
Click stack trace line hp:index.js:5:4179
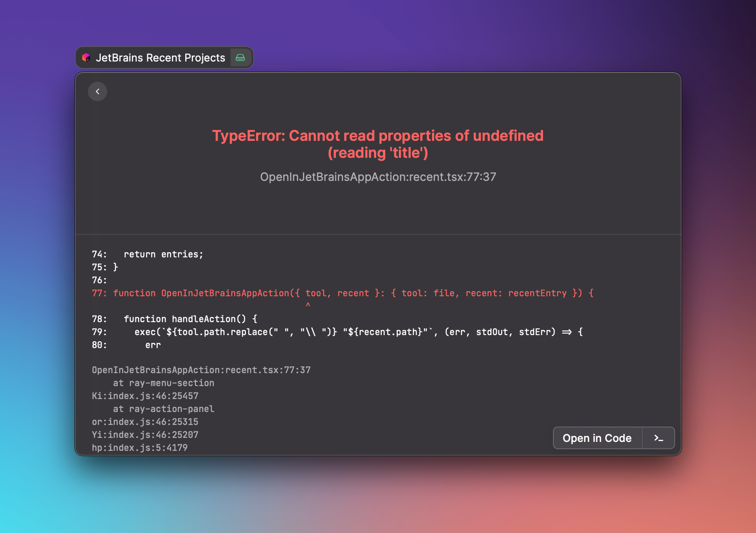tap(140, 448)
